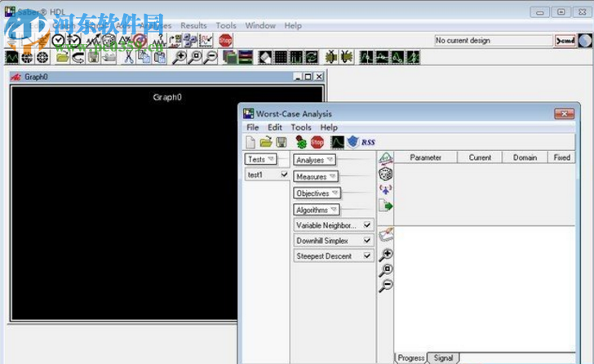Click zoom in magnifier in Worst-Case Analysis sidebar

pos(386,255)
